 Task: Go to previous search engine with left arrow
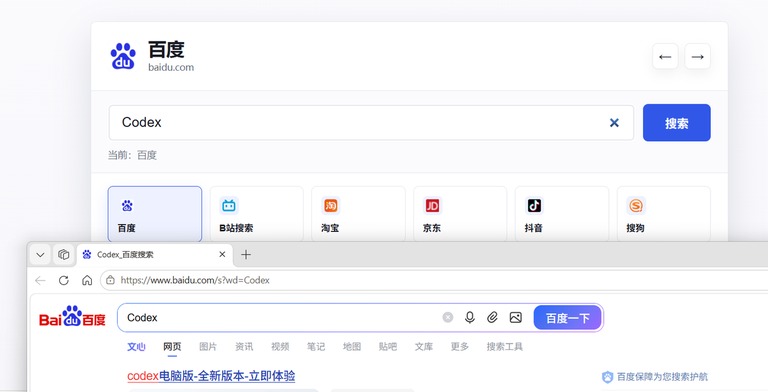[x=665, y=56]
